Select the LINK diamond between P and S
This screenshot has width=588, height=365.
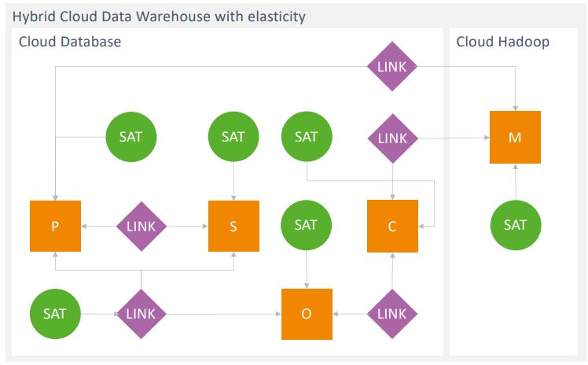click(x=141, y=227)
